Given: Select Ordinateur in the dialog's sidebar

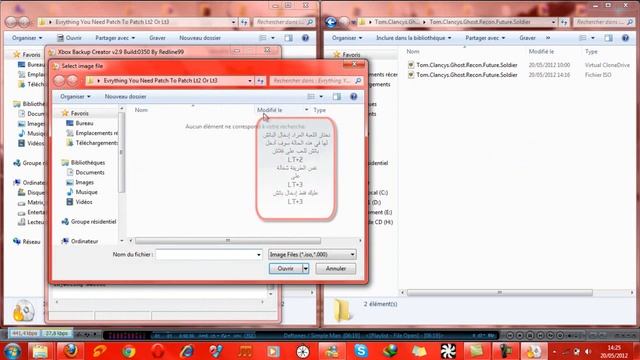Looking at the screenshot, I should (x=84, y=241).
